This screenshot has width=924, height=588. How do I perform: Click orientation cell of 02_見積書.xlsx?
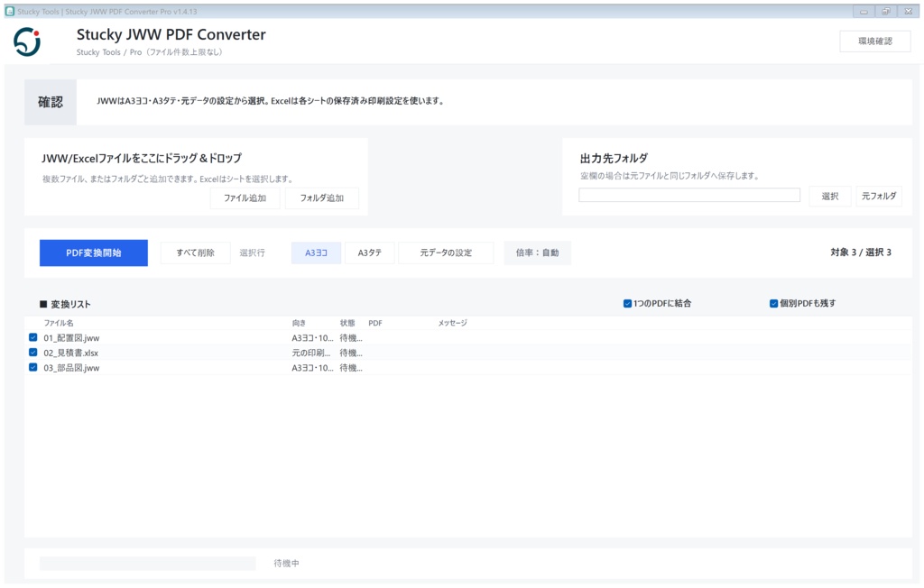[x=311, y=353]
